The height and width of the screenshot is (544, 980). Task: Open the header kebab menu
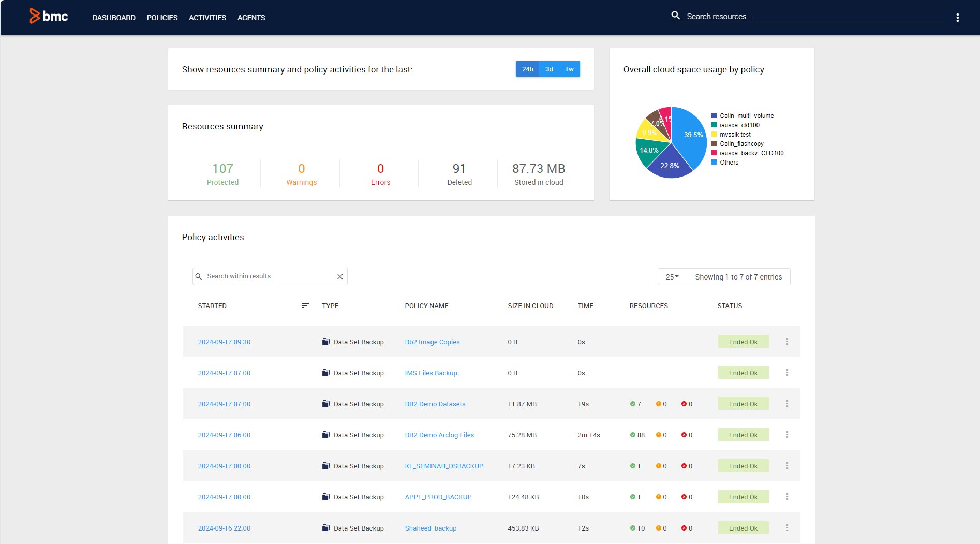[957, 18]
